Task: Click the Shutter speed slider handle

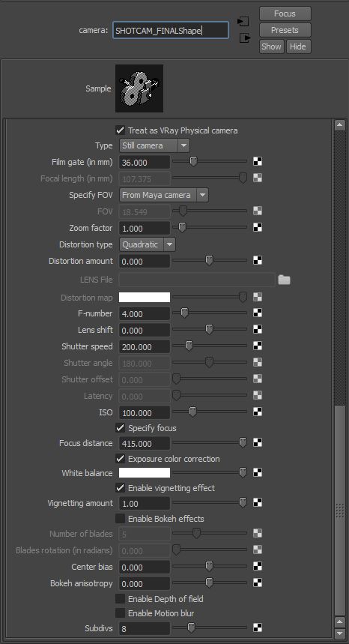Action: pos(189,346)
